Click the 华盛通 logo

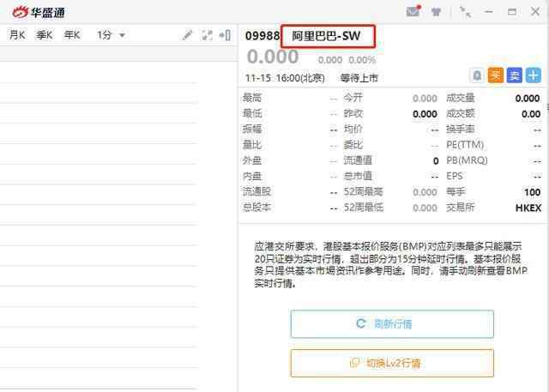(x=39, y=12)
